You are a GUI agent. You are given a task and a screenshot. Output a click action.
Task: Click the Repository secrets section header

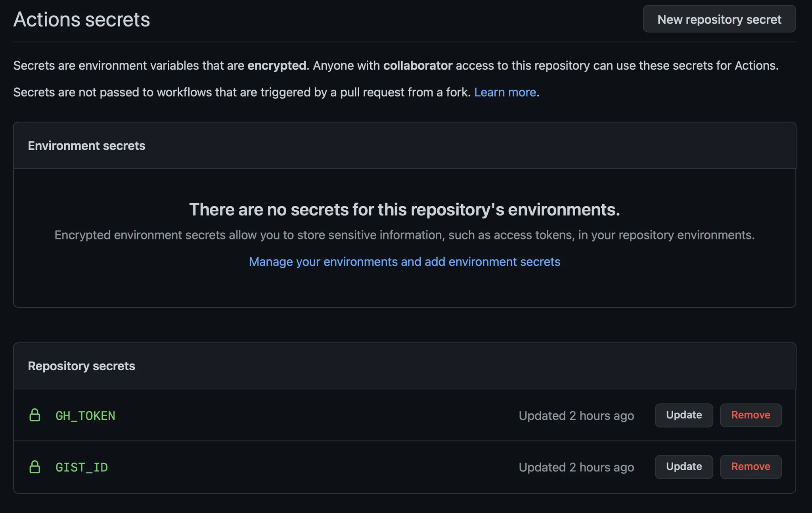click(x=81, y=366)
